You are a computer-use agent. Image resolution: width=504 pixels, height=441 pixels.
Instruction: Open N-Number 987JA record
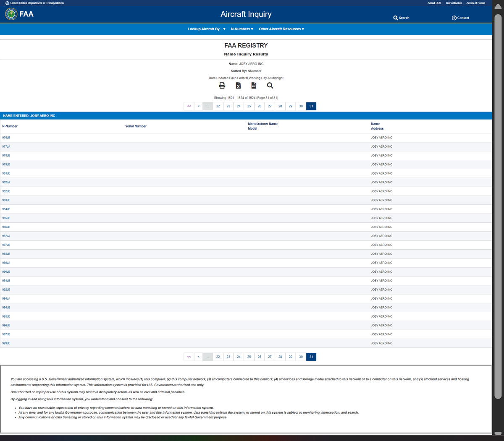click(6, 236)
